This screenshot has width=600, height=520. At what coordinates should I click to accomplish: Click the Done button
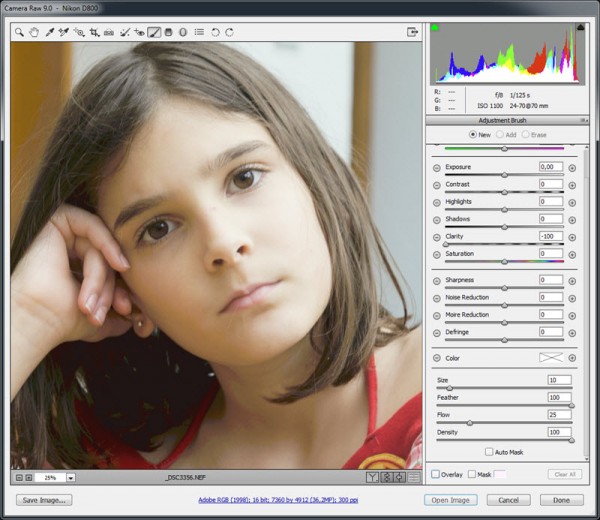pos(561,500)
